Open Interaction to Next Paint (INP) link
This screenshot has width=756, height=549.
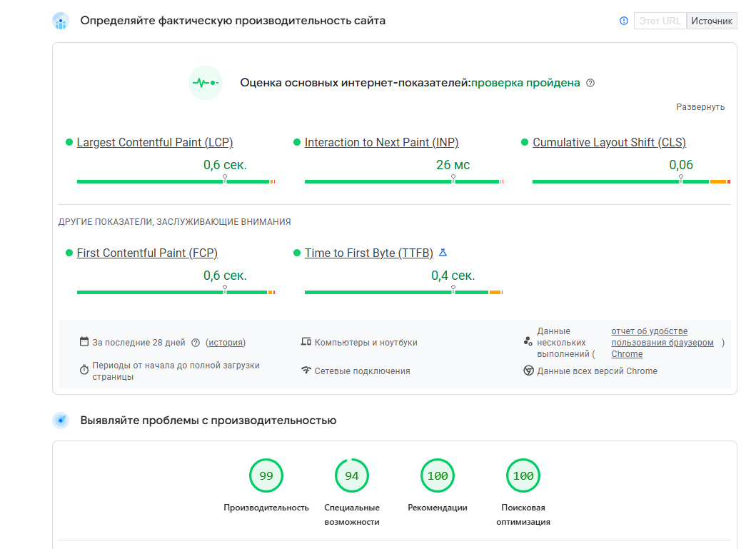(x=381, y=143)
